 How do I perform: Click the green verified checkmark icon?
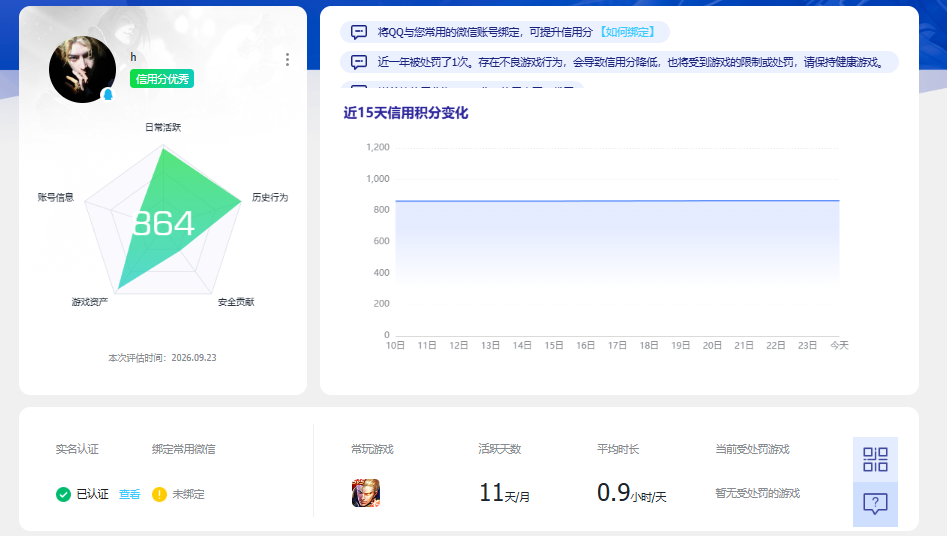coord(63,494)
